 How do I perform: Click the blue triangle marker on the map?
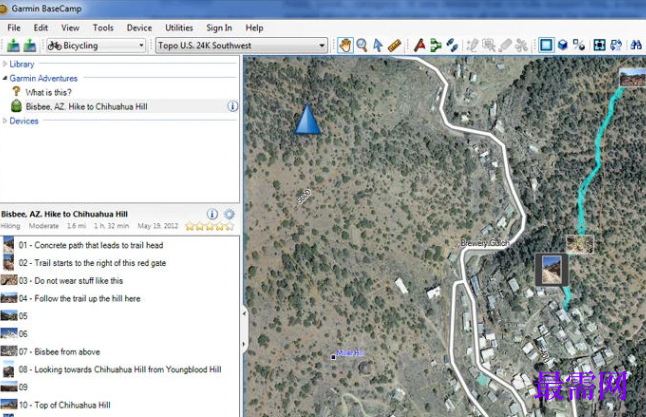pos(307,119)
